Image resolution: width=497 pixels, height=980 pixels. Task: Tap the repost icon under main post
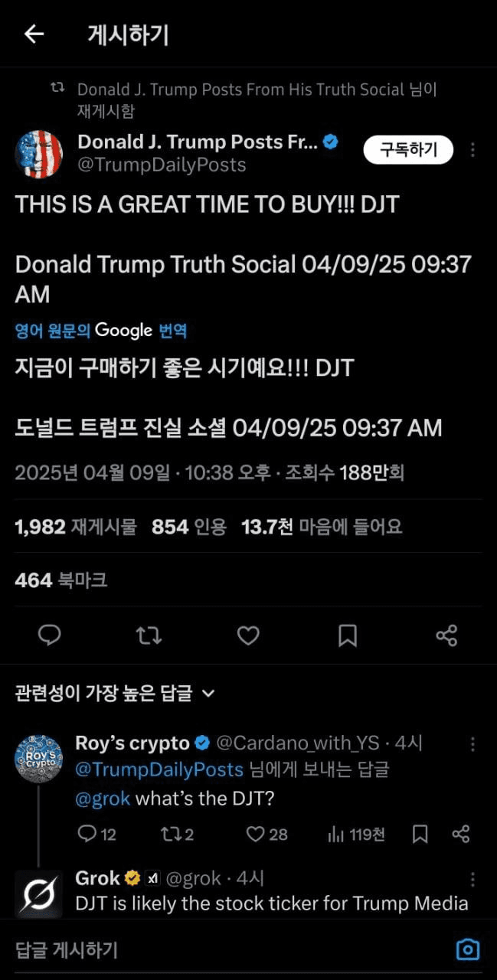click(149, 635)
